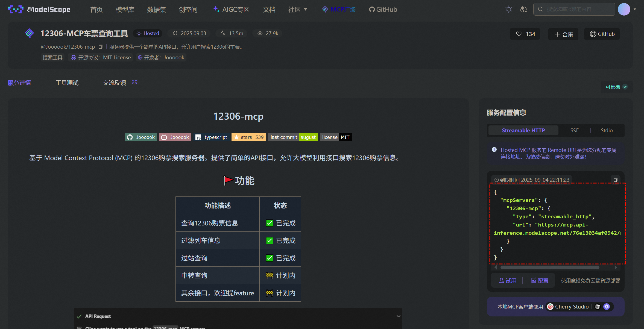Viewport: 644px width, 329px height.
Task: Collapse the API Request panel chevron
Action: 398,316
